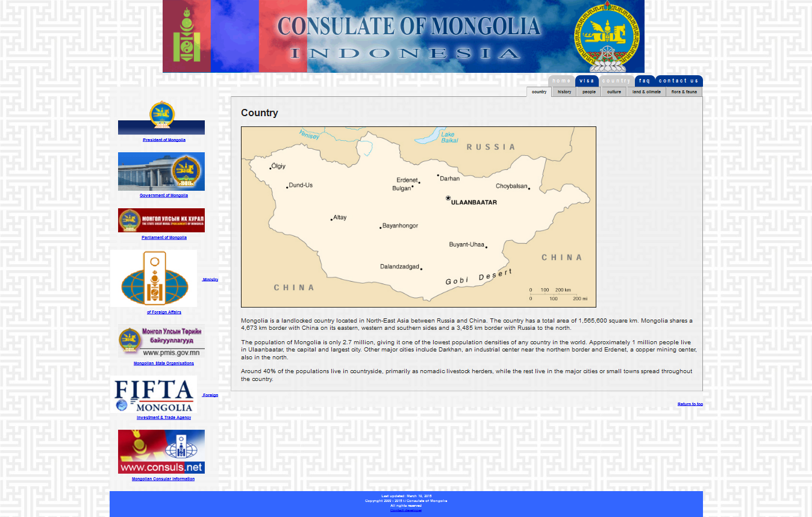Select the people sub-tab
This screenshot has width=812, height=517.
(589, 92)
